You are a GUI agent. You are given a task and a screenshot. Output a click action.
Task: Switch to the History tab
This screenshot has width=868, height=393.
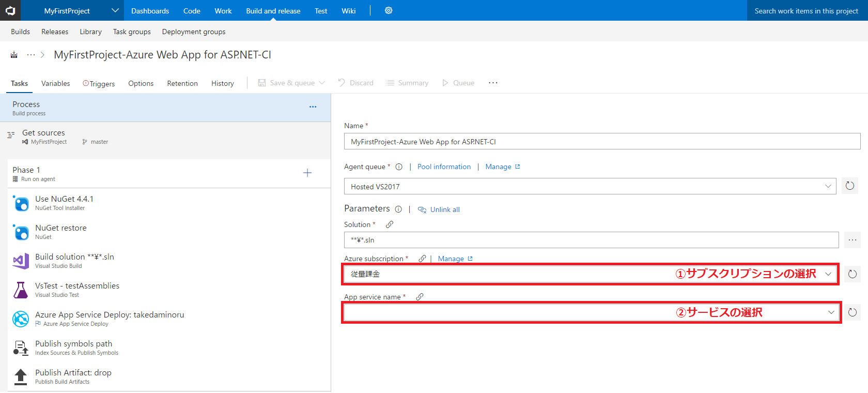click(223, 83)
